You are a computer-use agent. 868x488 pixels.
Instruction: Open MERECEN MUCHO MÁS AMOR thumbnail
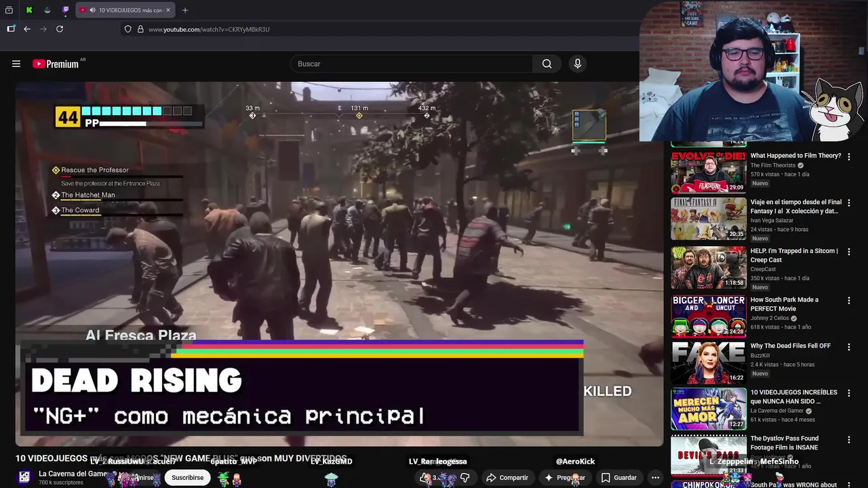coord(709,409)
